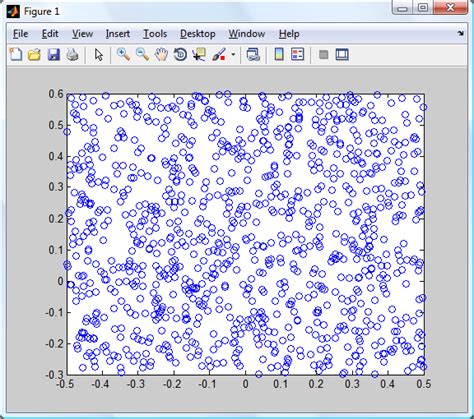
Task: Minimize the Figure 1 window
Action: click(402, 8)
